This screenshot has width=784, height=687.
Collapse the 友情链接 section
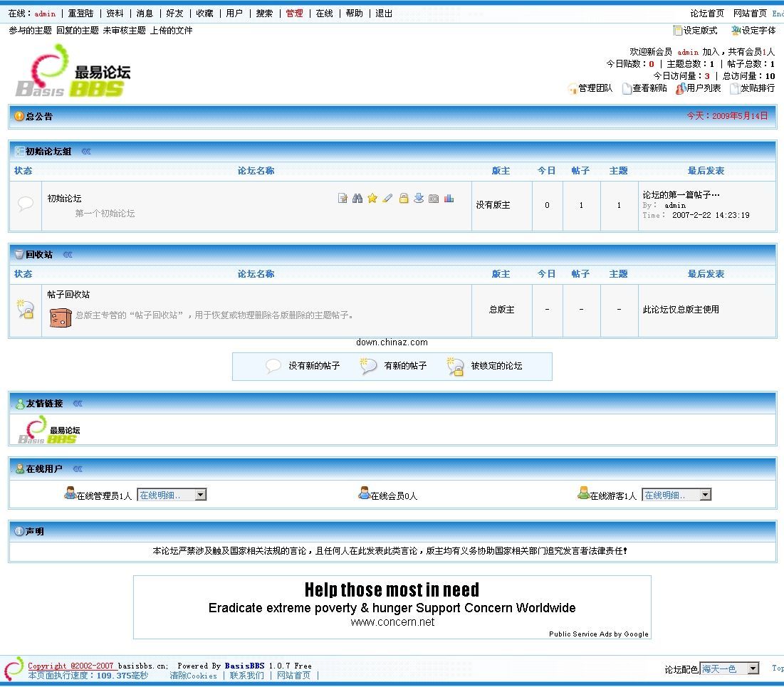coord(78,404)
